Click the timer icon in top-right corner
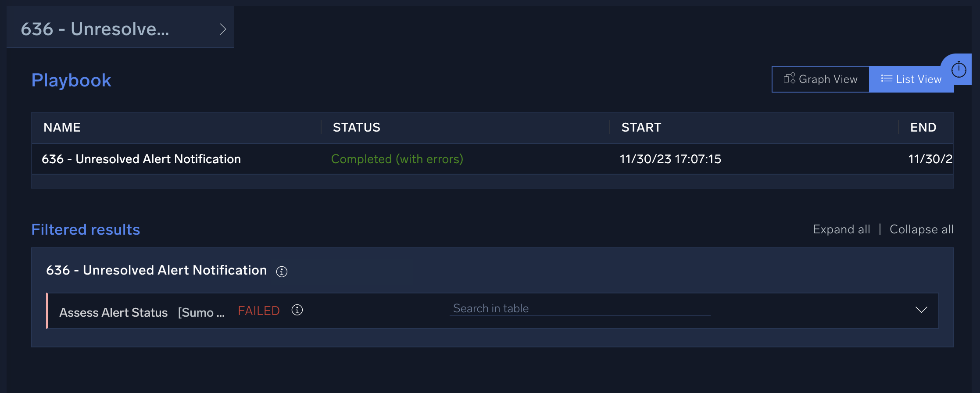 pyautogui.click(x=959, y=69)
